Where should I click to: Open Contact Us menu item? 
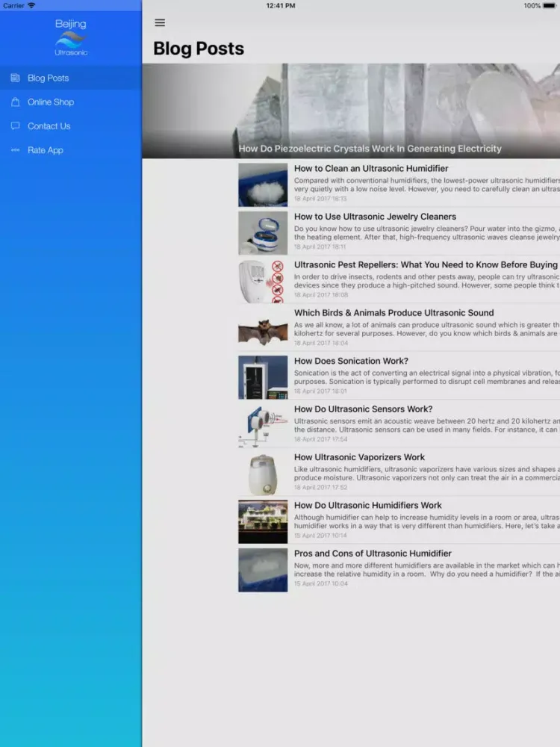[x=71, y=125]
